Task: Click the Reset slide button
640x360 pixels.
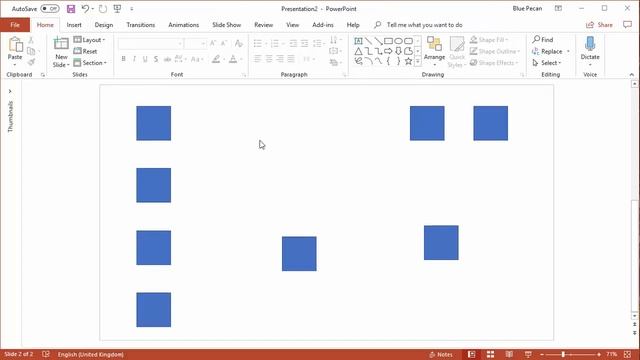Action: [x=85, y=51]
